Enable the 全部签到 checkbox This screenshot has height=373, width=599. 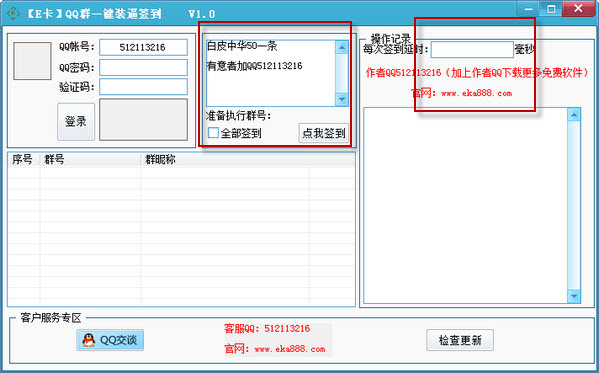coord(213,133)
